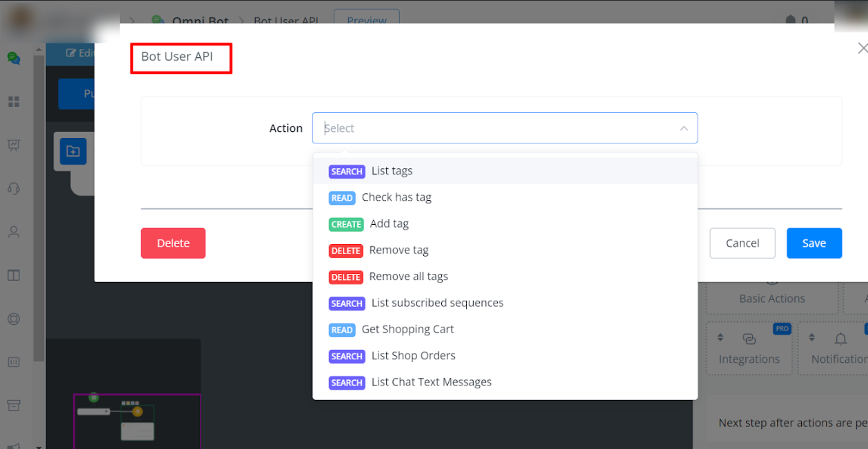Click the Notification bell icon

(x=840, y=339)
